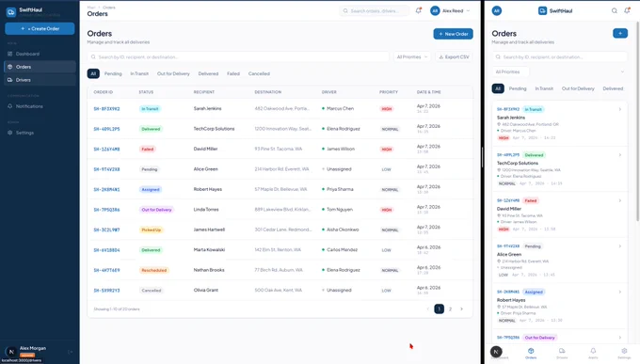
Task: Open the Alice Green card chevron
Action: pyautogui.click(x=620, y=246)
